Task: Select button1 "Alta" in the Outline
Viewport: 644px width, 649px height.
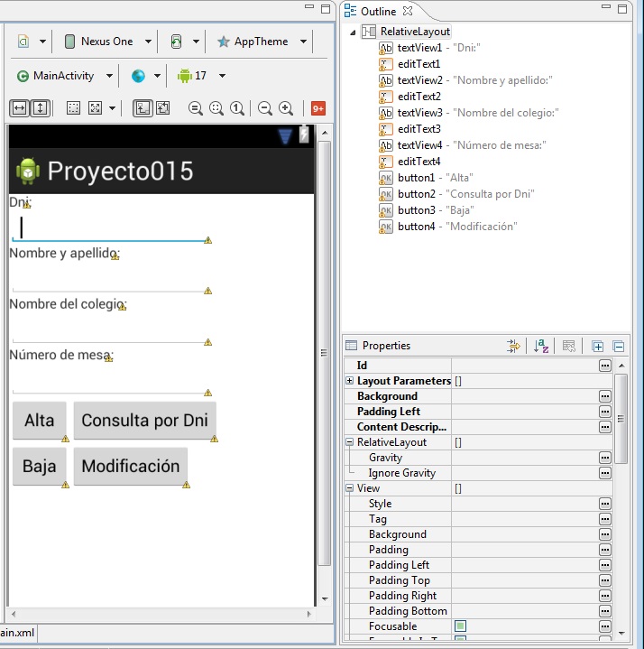Action: (x=426, y=178)
